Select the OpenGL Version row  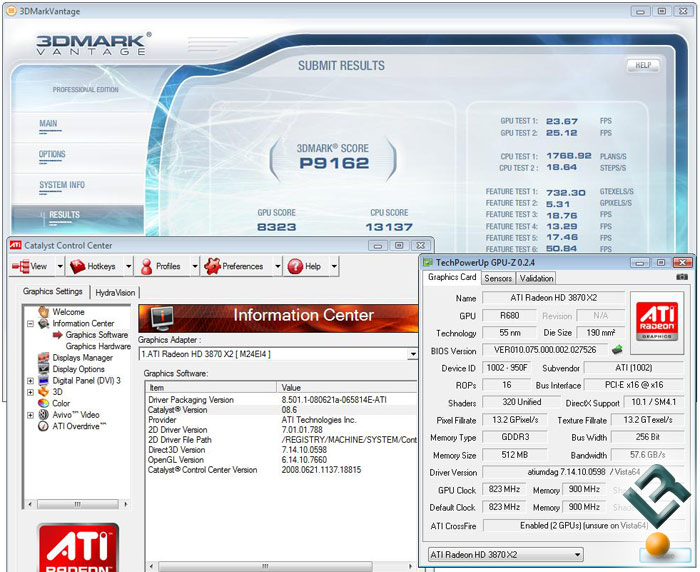[x=282, y=459]
